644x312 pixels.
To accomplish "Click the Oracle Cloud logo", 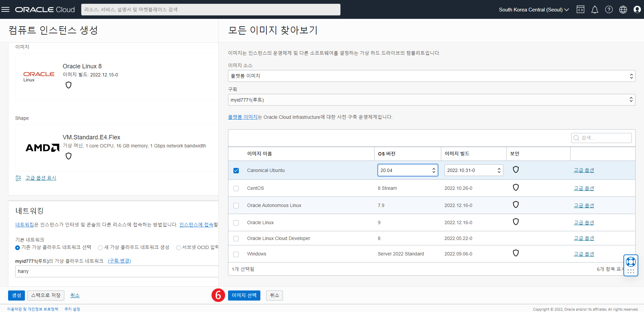I will 45,9.
